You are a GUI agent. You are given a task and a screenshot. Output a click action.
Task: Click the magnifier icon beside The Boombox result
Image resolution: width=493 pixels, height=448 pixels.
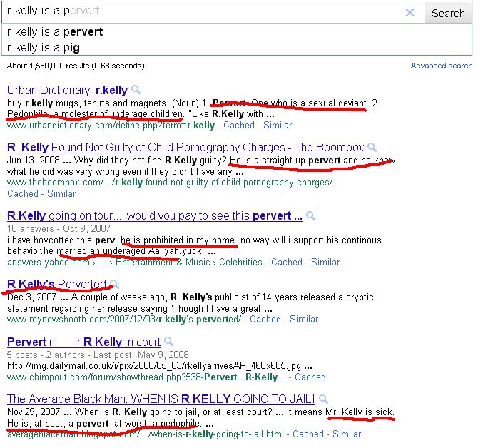tap(372, 147)
